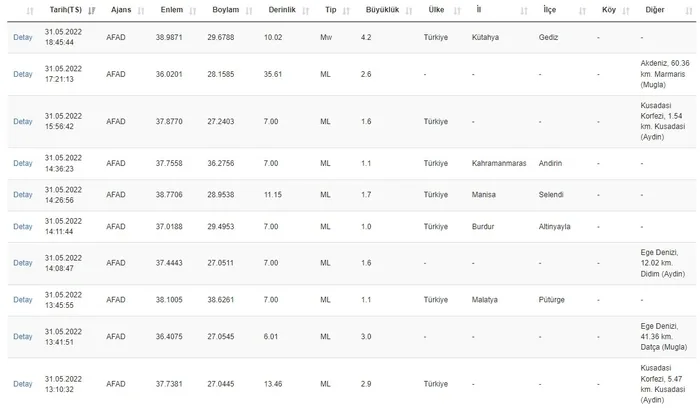Sort by Köy column arrows

click(626, 11)
